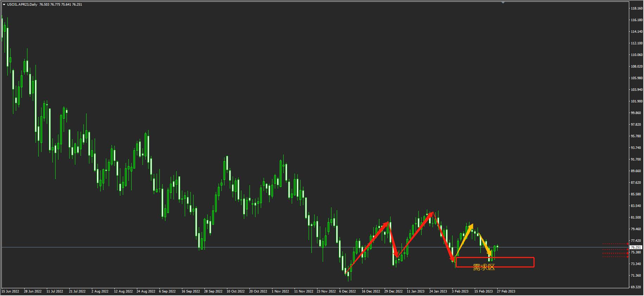Click the 118.160 price axis label
Screen dimensions: 644x296
point(636,8)
